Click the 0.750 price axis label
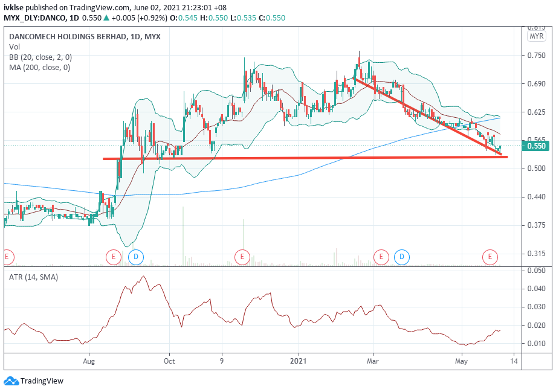556x392 pixels. [536, 56]
